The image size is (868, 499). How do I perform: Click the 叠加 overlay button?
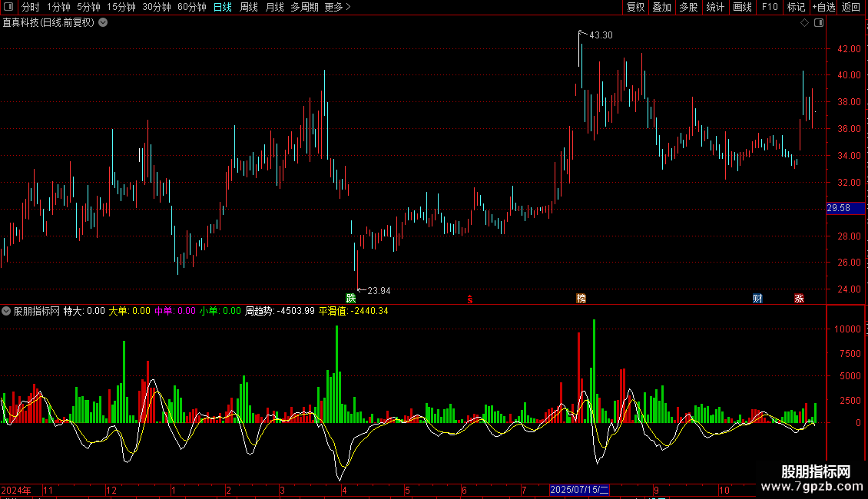click(x=661, y=7)
